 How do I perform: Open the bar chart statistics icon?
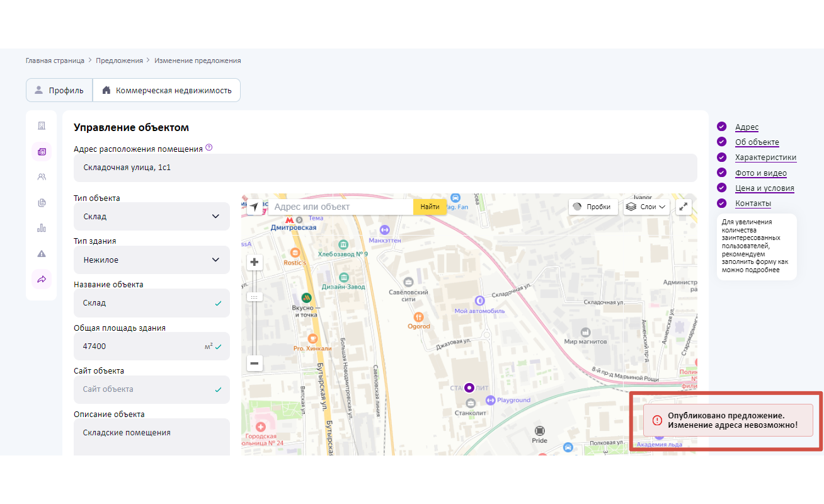pos(42,228)
